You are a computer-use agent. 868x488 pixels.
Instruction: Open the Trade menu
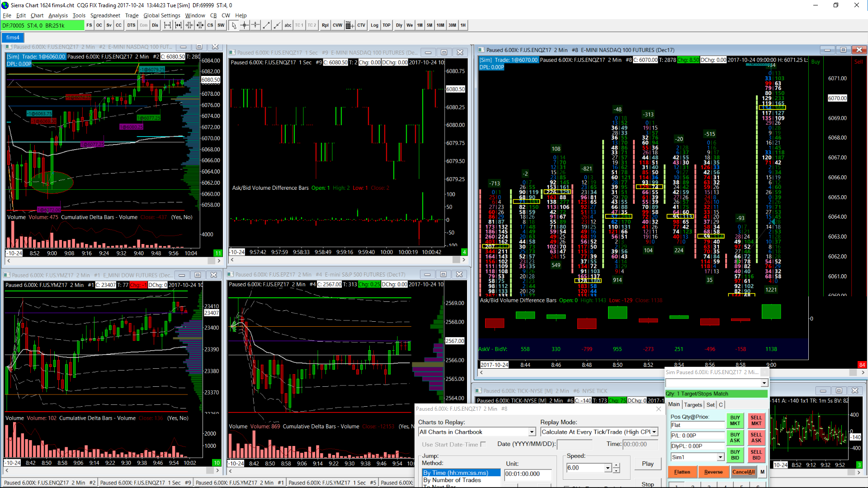(x=132, y=15)
